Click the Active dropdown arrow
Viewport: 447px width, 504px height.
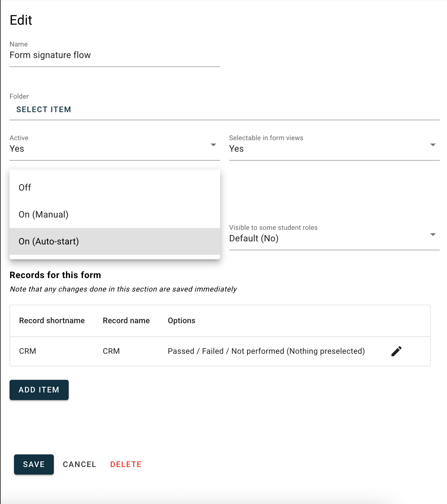(213, 145)
